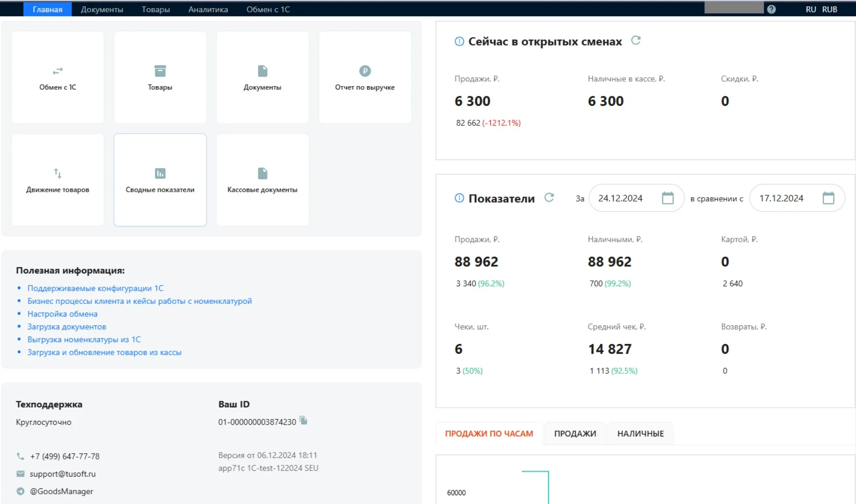Open the Аналитика top menu
Image resolution: width=856 pixels, height=504 pixels.
[208, 9]
